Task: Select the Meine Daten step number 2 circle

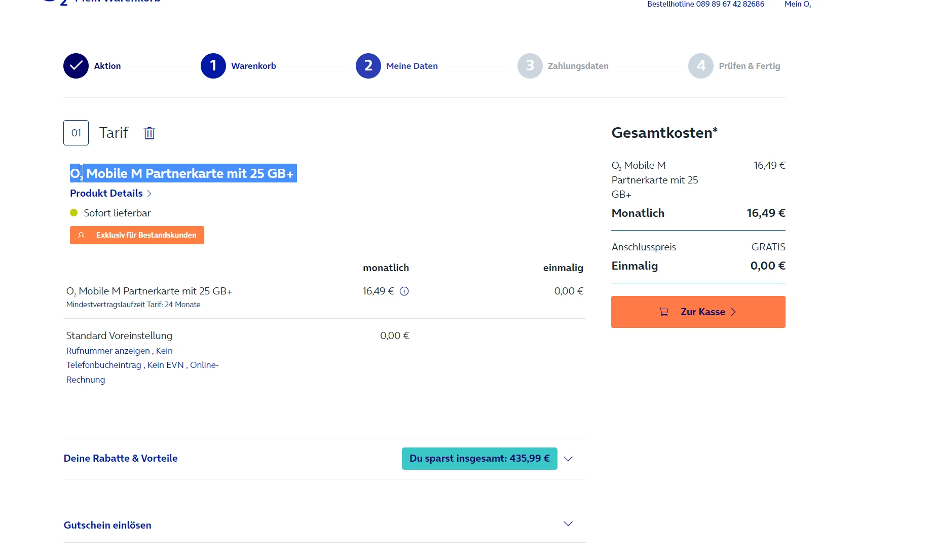Action: (368, 66)
